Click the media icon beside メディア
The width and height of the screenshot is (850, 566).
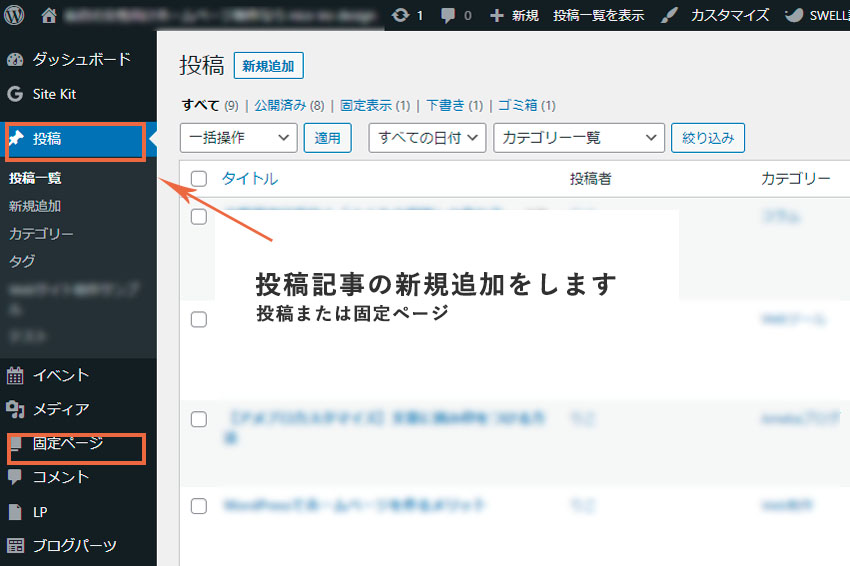15,409
